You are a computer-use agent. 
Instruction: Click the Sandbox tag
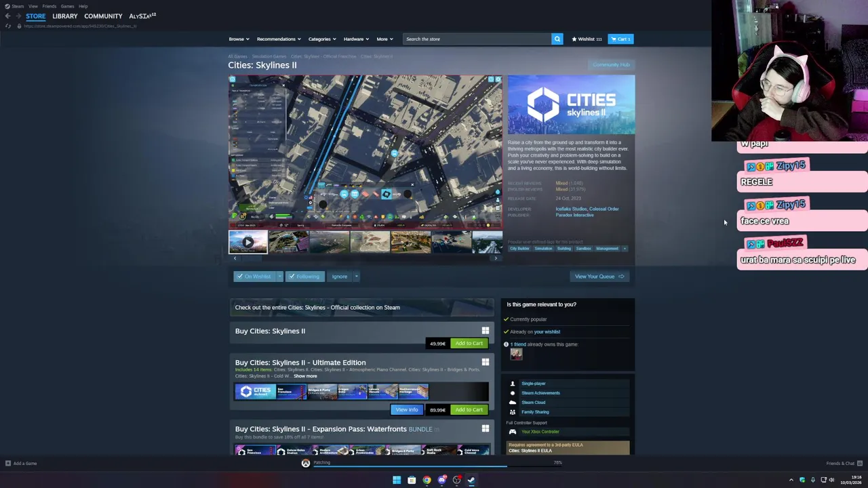(x=583, y=249)
